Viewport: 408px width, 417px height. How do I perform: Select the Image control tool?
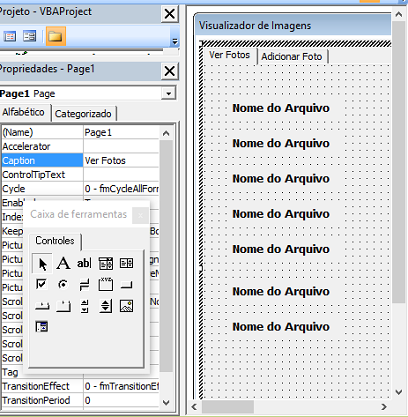[x=127, y=306]
